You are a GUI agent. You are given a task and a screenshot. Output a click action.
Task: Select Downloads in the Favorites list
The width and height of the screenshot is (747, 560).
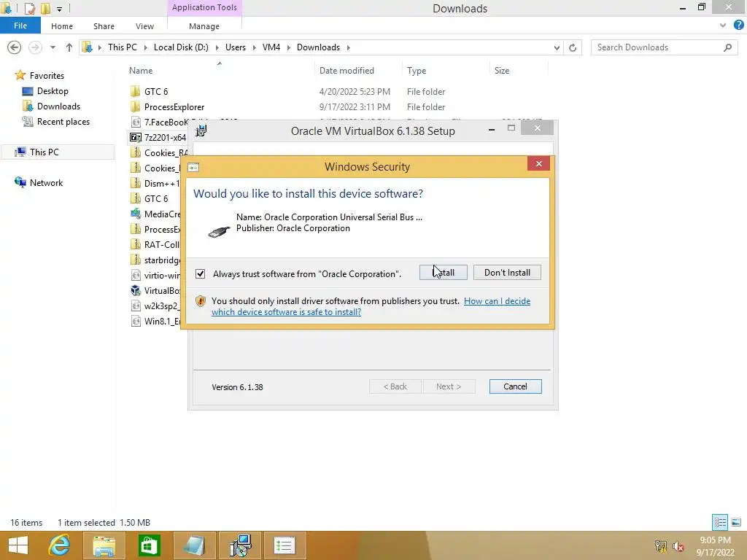click(58, 106)
